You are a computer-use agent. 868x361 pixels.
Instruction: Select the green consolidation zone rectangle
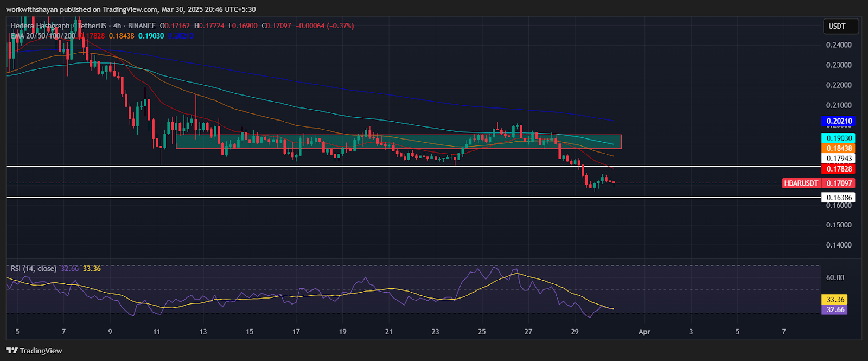(399, 142)
